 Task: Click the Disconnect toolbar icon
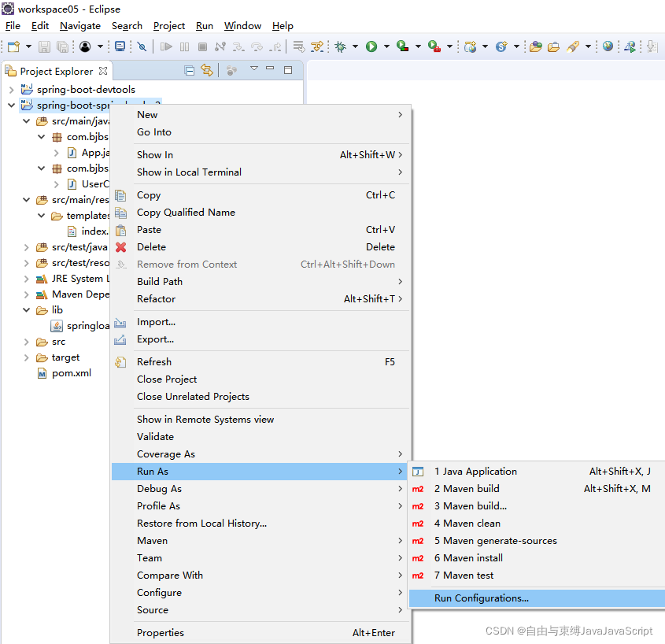(220, 46)
